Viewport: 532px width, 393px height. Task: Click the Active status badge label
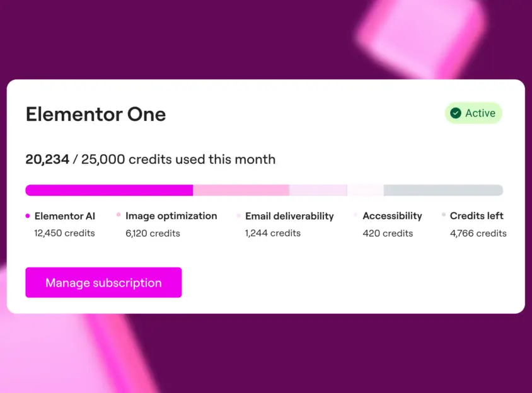pos(480,113)
